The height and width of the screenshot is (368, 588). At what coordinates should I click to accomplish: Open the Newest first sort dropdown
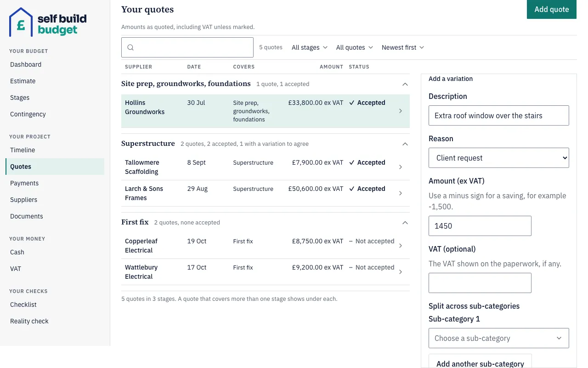tap(403, 47)
